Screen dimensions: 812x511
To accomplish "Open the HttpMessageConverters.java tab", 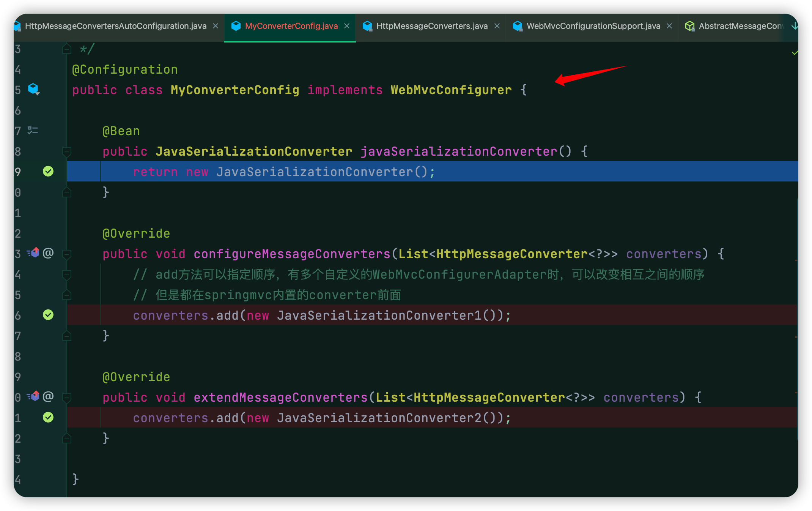I will point(432,26).
